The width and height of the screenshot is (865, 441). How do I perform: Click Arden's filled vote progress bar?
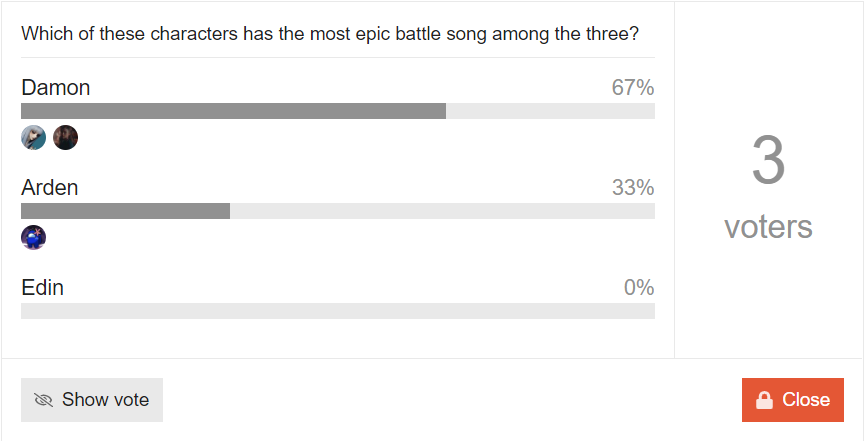[125, 211]
